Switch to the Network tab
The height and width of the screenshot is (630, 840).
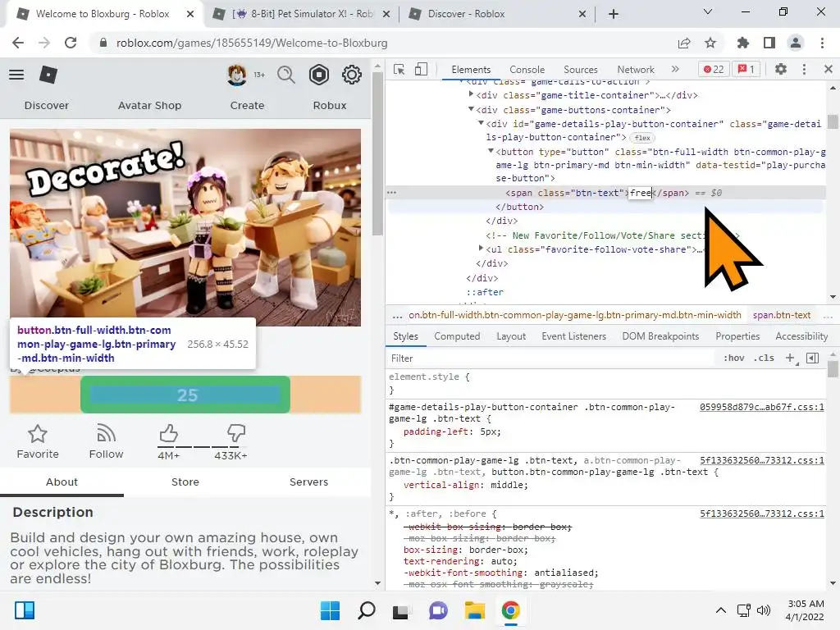coord(636,69)
